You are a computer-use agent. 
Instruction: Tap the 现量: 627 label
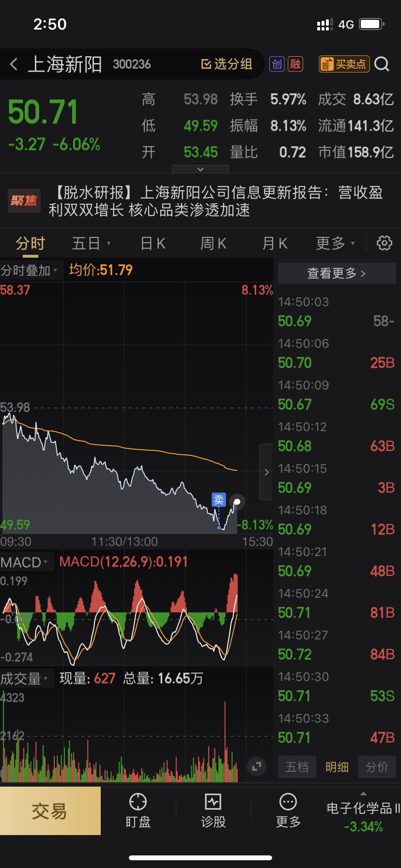[x=88, y=679]
